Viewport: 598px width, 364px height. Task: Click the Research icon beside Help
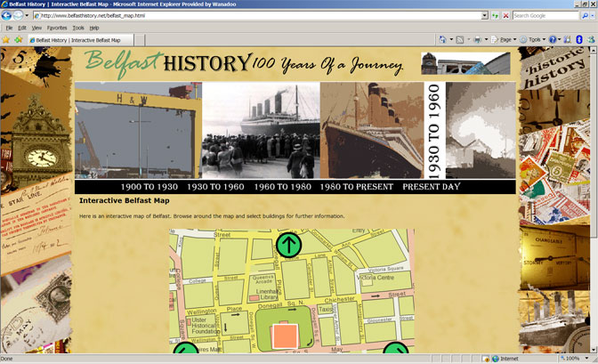click(x=567, y=40)
